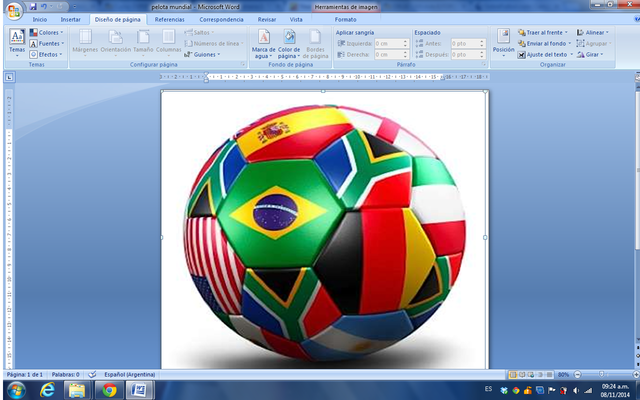The height and width of the screenshot is (400, 640).
Task: Choose page Orientación
Action: tap(116, 43)
